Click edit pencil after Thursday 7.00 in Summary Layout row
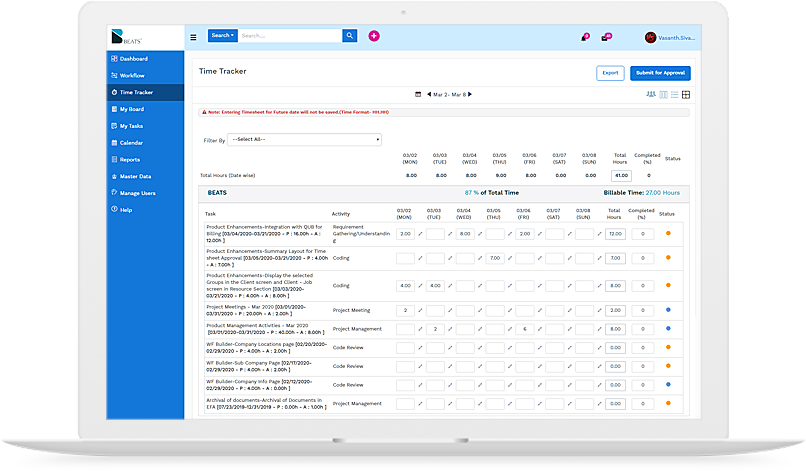This screenshot has height=471, width=806. (x=510, y=258)
